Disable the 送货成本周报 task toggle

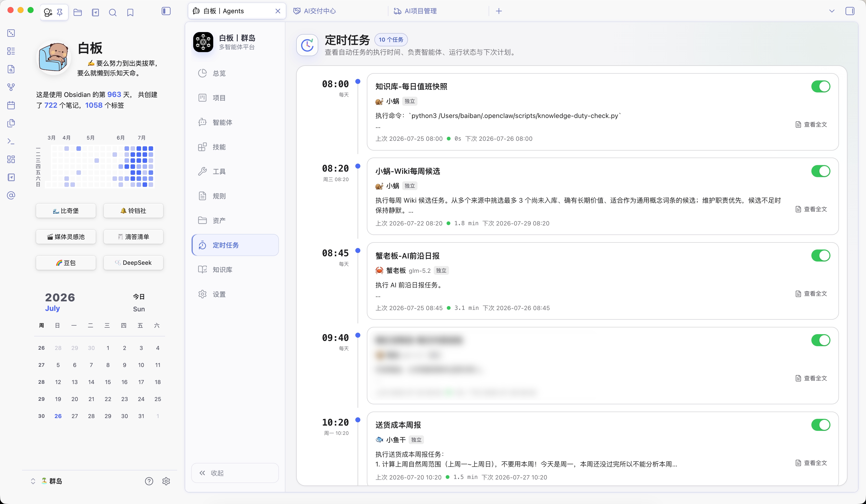click(x=821, y=425)
